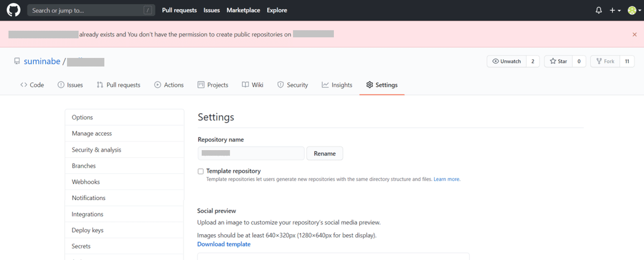Click the Rename button

[325, 153]
